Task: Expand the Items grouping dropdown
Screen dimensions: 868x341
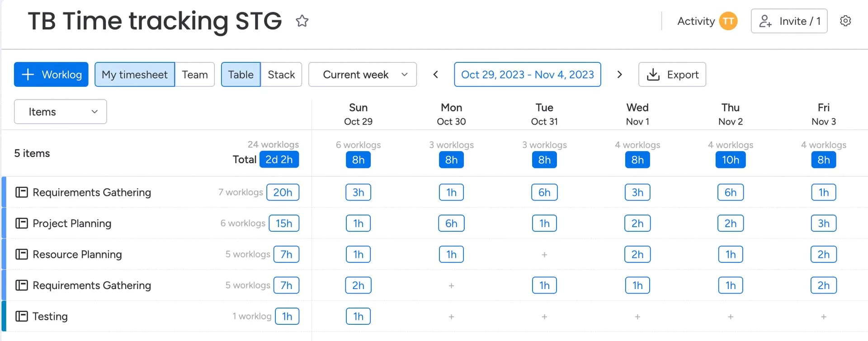Action: (61, 112)
